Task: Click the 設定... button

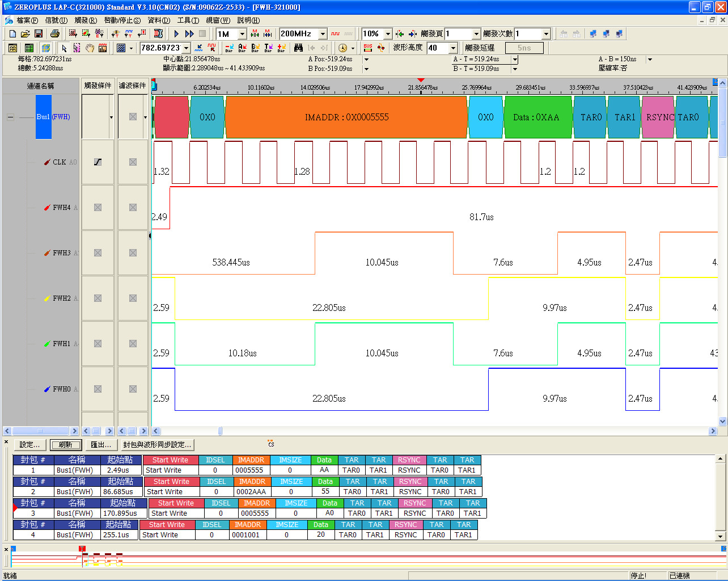Action: [x=30, y=445]
